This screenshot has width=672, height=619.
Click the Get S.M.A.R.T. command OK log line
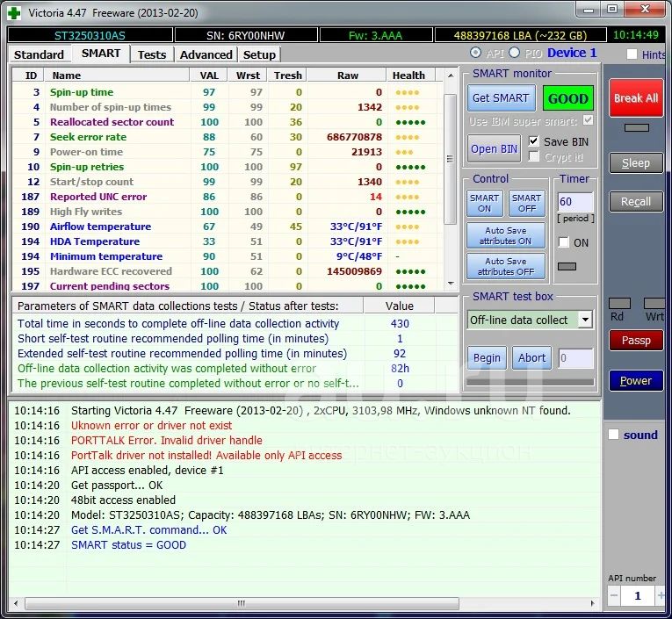coord(148,530)
